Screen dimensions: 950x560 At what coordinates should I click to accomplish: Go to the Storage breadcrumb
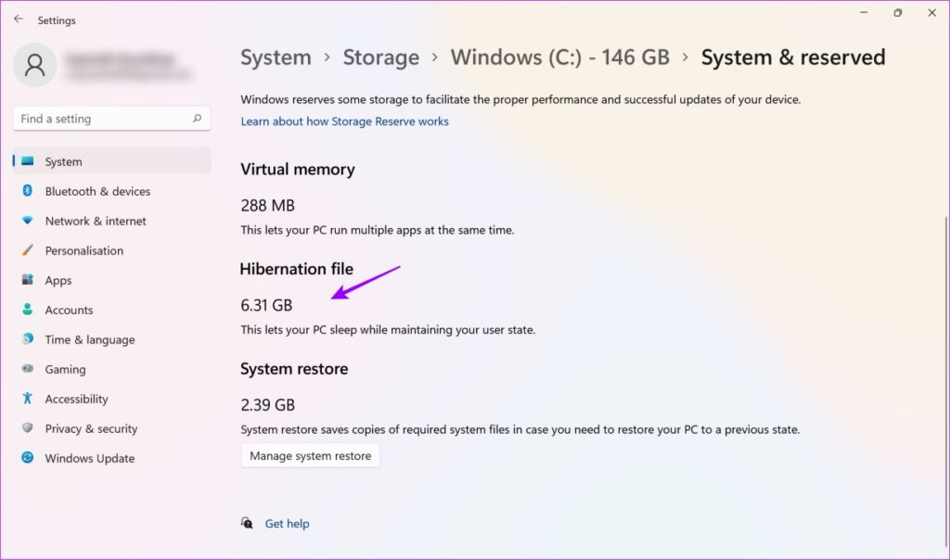380,57
